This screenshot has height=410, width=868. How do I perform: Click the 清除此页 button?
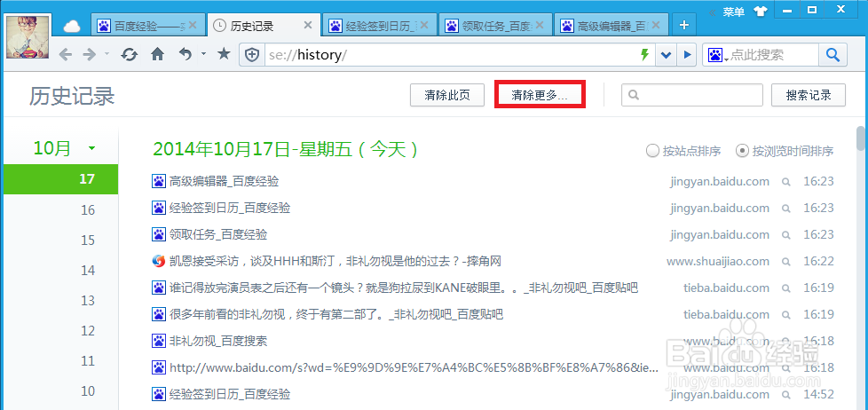[447, 95]
